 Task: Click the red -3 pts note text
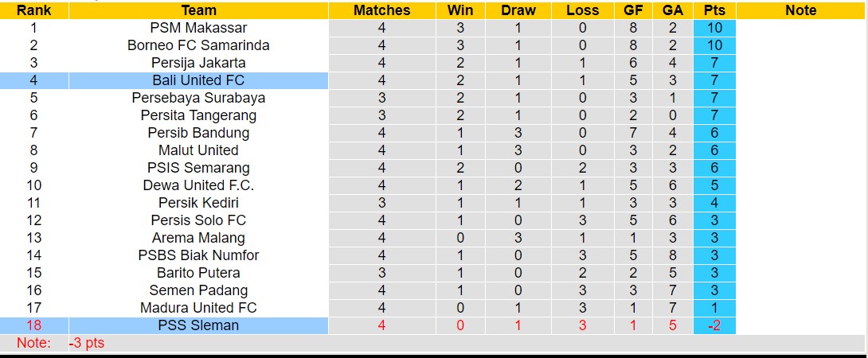coord(85,343)
